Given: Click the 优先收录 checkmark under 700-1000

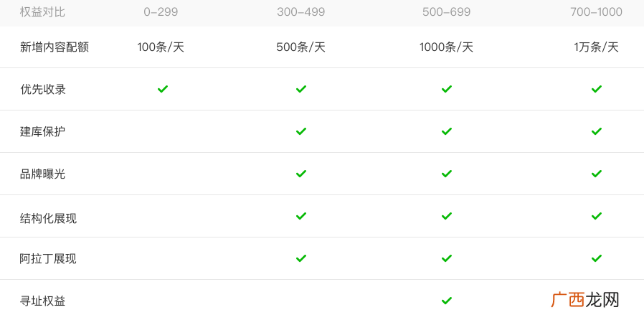Looking at the screenshot, I should click(x=597, y=89).
